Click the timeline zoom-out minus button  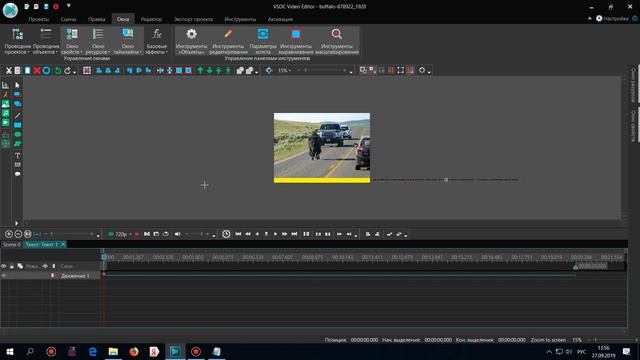(x=18, y=234)
